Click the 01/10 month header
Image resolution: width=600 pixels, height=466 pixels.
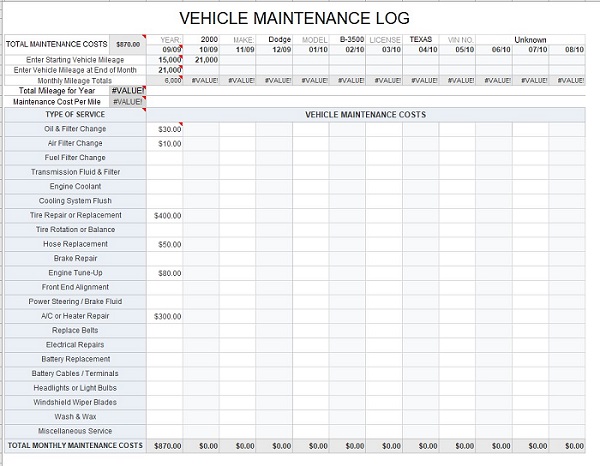[x=311, y=49]
